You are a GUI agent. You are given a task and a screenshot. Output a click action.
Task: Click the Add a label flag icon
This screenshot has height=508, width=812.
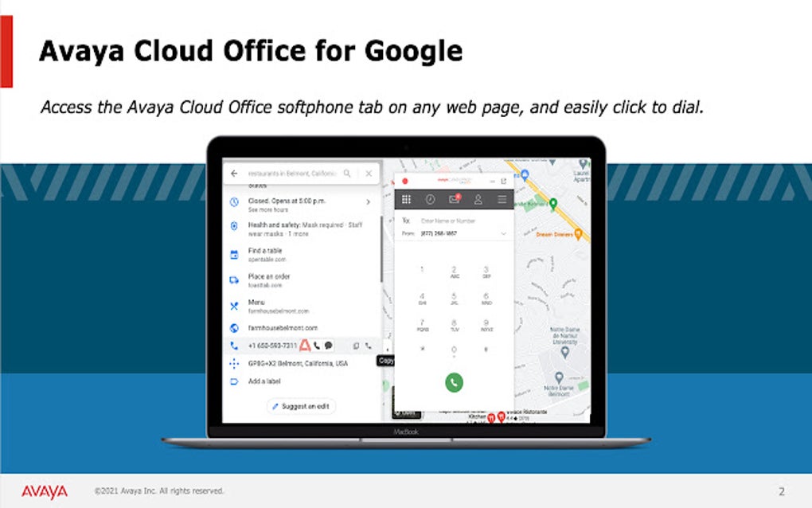(234, 381)
